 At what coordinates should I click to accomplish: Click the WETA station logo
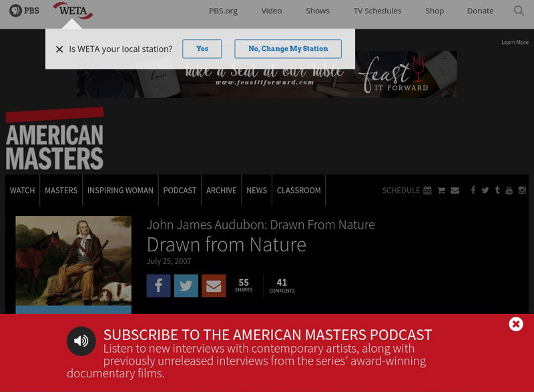(x=73, y=11)
